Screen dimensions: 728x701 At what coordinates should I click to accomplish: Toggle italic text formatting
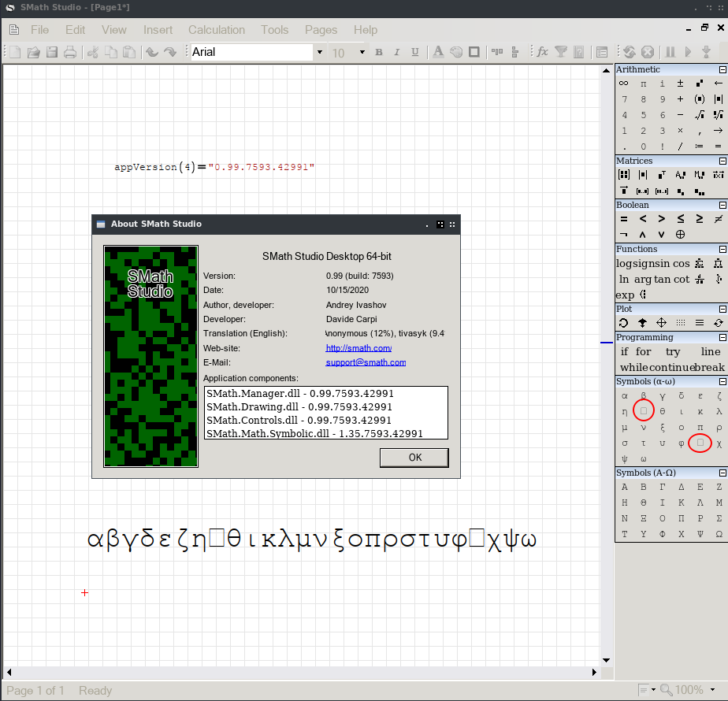396,52
